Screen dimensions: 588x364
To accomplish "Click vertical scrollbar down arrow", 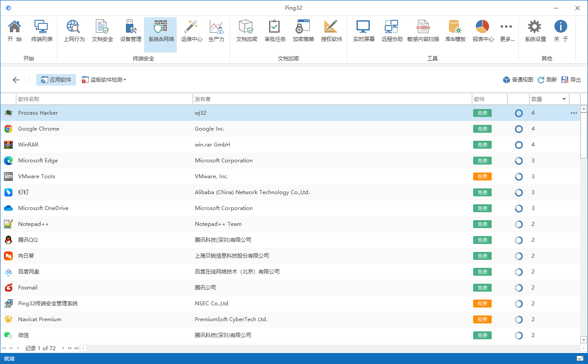I will pos(584,340).
